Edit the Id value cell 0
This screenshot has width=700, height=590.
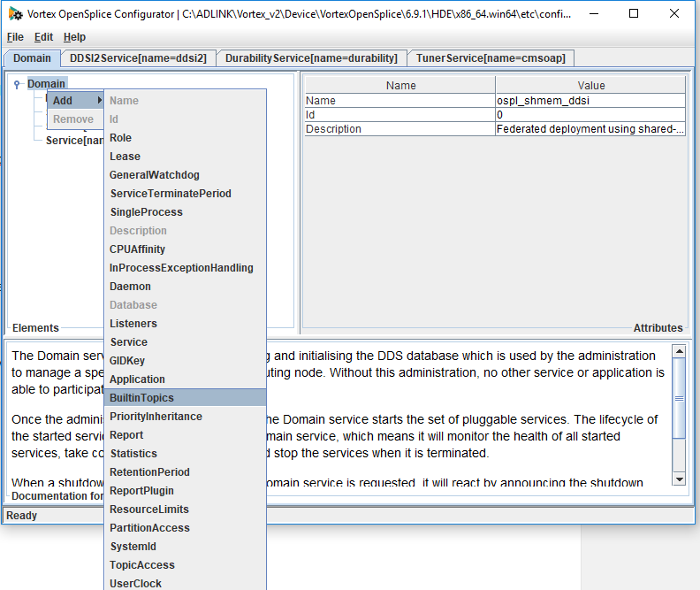coord(590,115)
